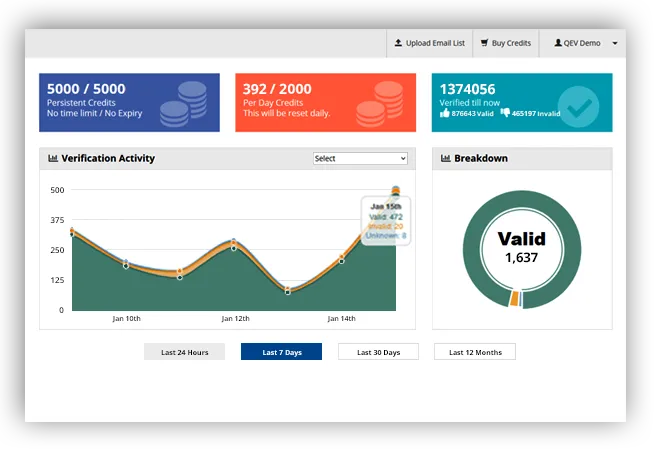The width and height of the screenshot is (654, 449).
Task: Switch to the Last 24 Hours range
Action: [184, 352]
